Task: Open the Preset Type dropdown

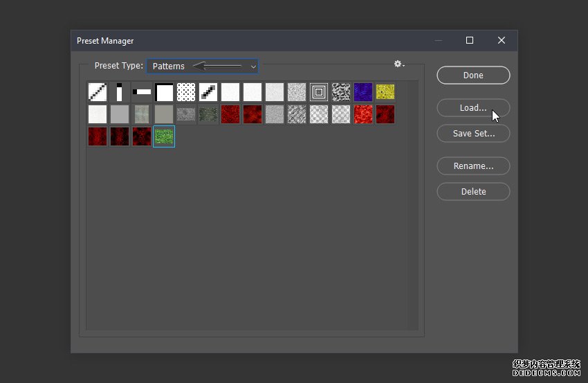Action: [x=202, y=66]
